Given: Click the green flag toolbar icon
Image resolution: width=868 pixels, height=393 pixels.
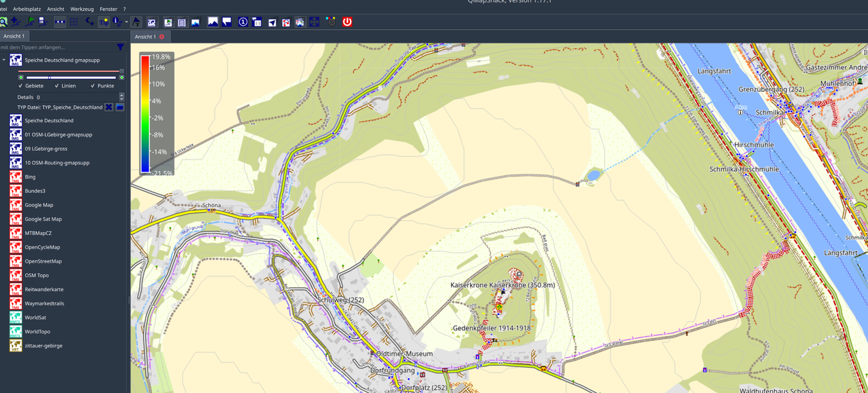Looking at the screenshot, I should pos(30,22).
